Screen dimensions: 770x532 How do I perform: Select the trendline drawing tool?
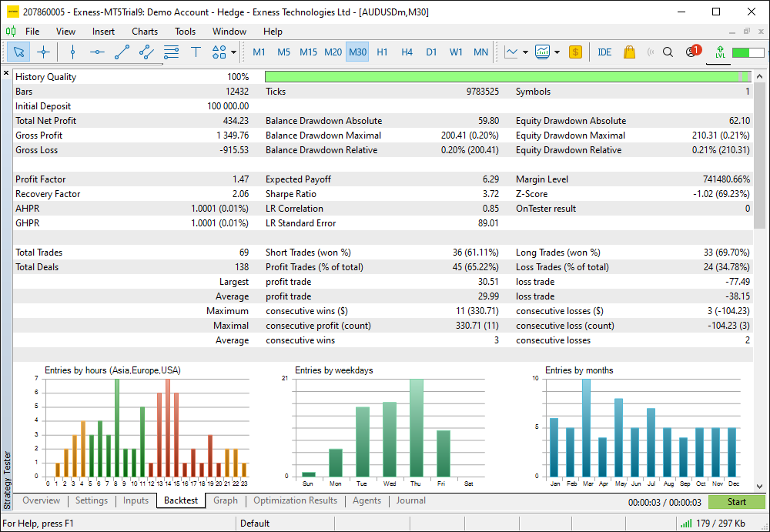click(x=122, y=52)
